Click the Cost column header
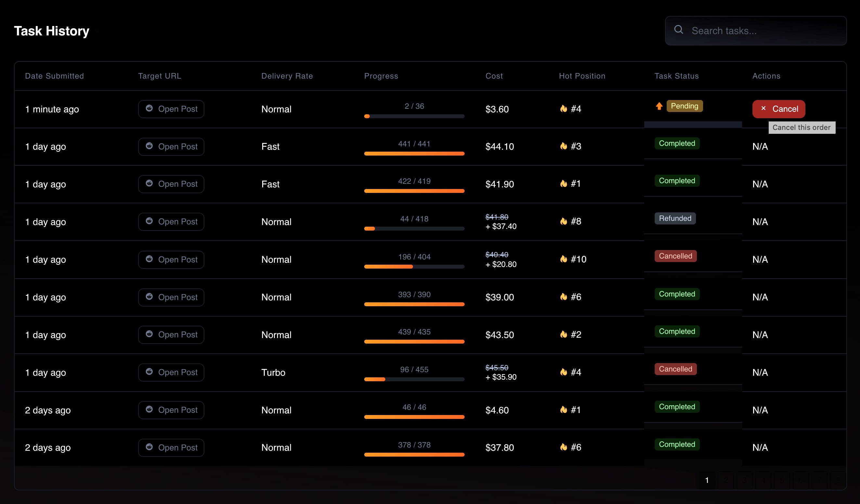This screenshot has height=504, width=860. coord(494,76)
